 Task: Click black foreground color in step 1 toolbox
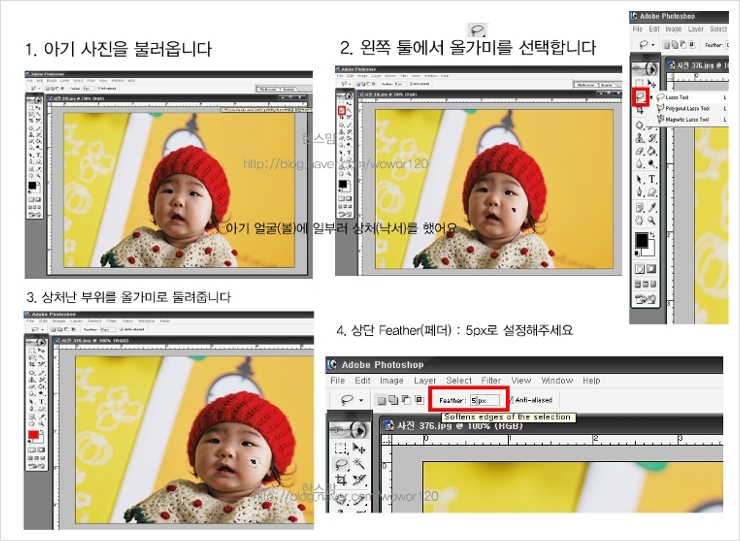click(x=32, y=186)
